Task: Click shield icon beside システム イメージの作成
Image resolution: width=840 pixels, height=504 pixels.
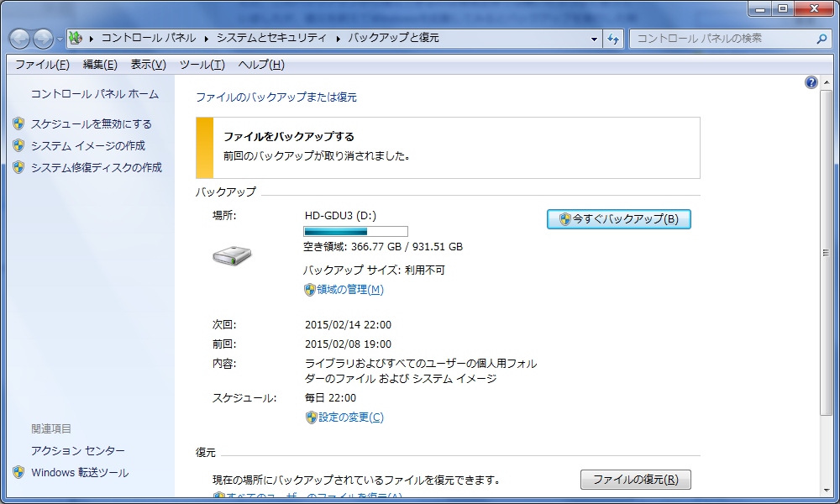Action: pyautogui.click(x=18, y=145)
